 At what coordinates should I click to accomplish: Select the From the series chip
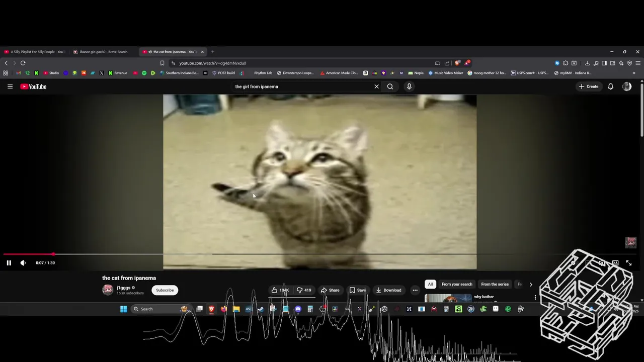coord(495,284)
